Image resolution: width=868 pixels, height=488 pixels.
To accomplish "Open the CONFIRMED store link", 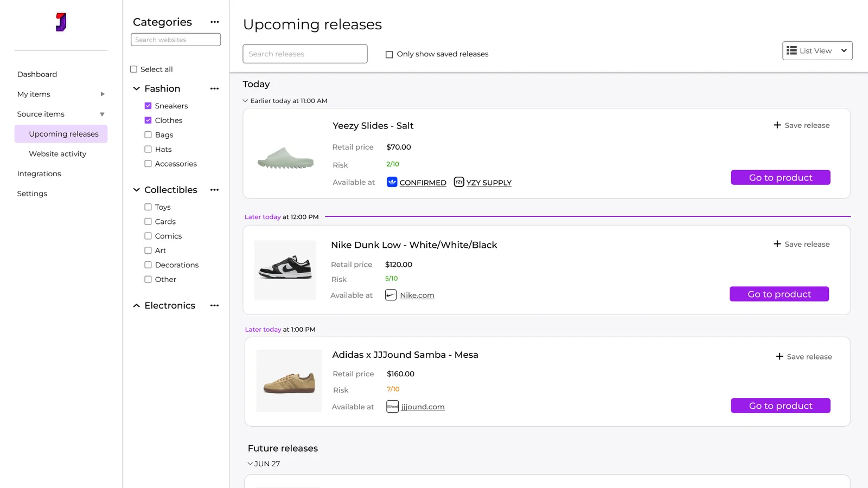I will (x=423, y=183).
